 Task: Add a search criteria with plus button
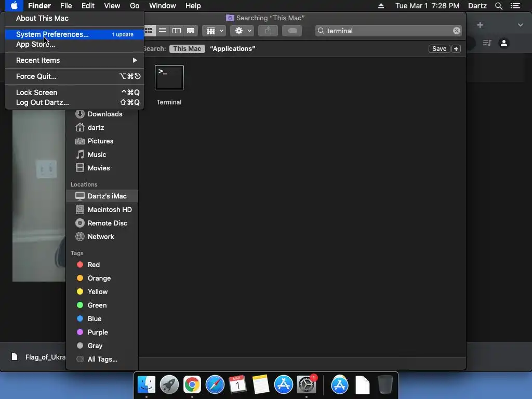coord(456,49)
